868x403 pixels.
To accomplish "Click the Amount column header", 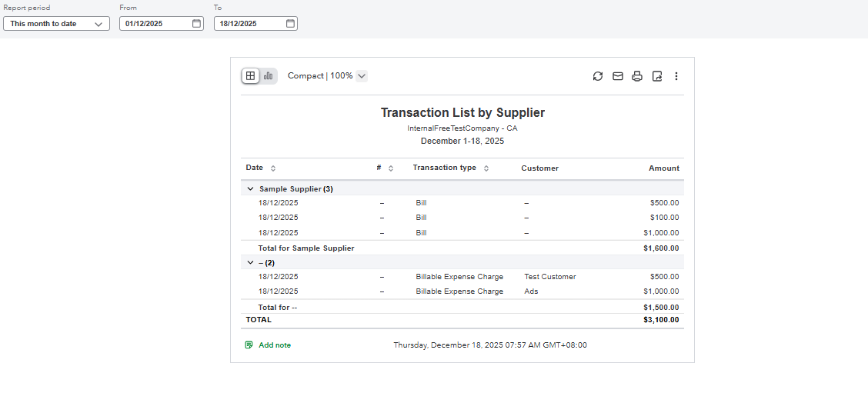I will [x=664, y=168].
